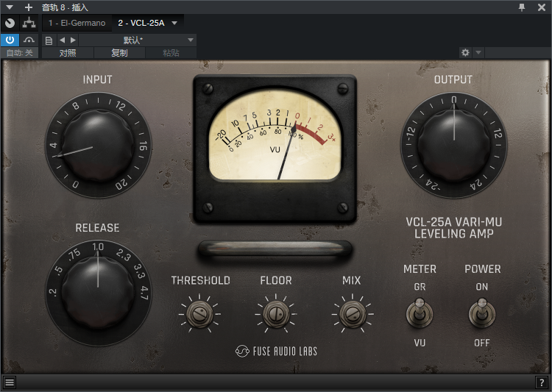
Task: Expand the dropdown arrow beside the gear
Action: click(478, 53)
